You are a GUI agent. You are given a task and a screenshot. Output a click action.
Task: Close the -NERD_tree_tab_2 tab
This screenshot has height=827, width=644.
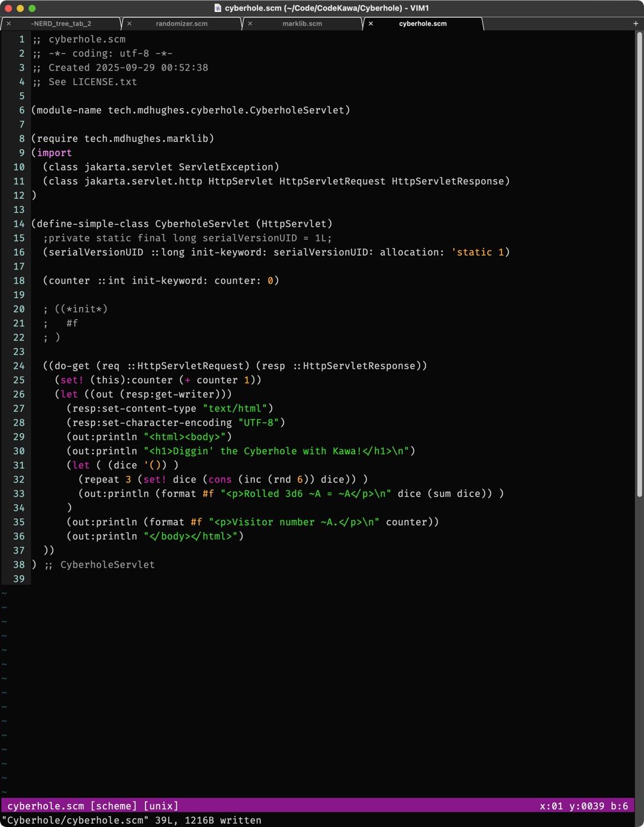(x=9, y=24)
